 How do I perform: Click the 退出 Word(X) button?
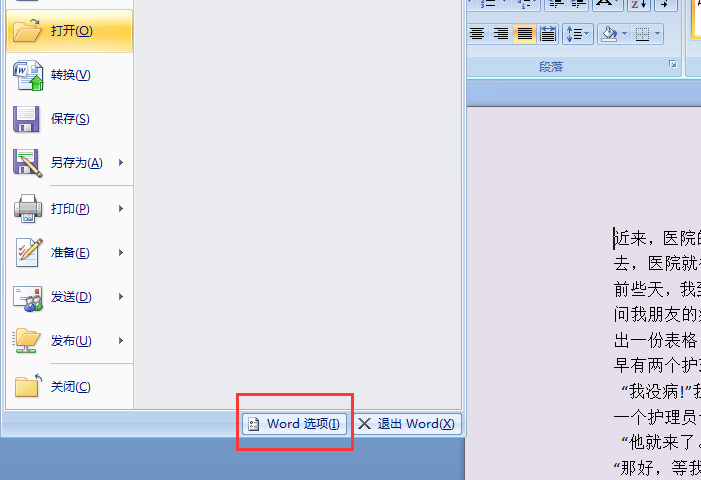click(406, 424)
